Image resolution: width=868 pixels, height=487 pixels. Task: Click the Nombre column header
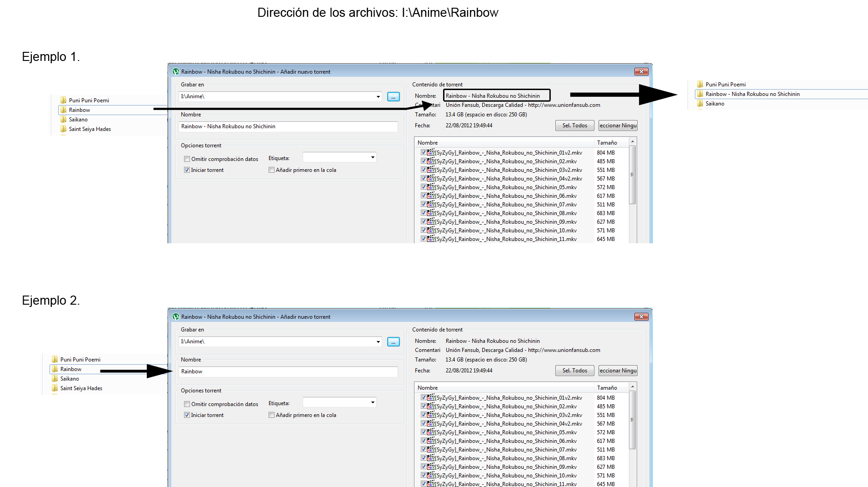click(x=428, y=142)
